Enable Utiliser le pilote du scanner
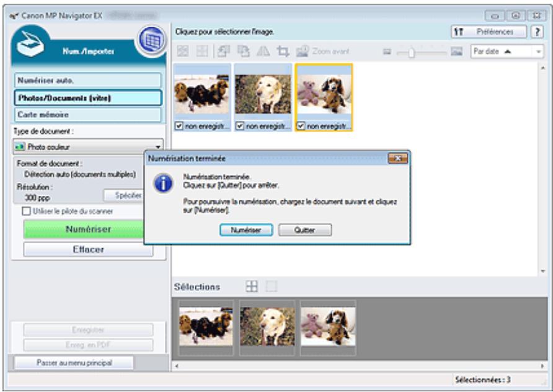Screen dimensions: 553x392 (26, 212)
